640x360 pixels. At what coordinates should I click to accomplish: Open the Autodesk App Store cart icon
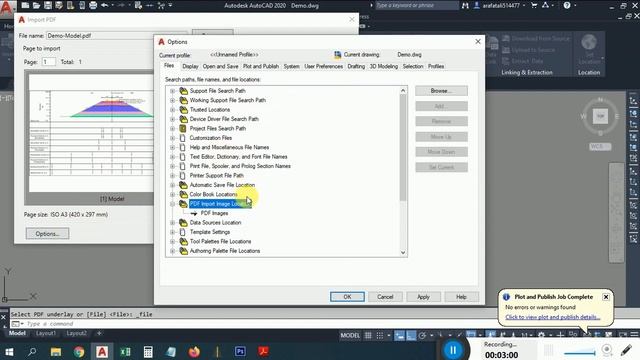click(x=534, y=5)
